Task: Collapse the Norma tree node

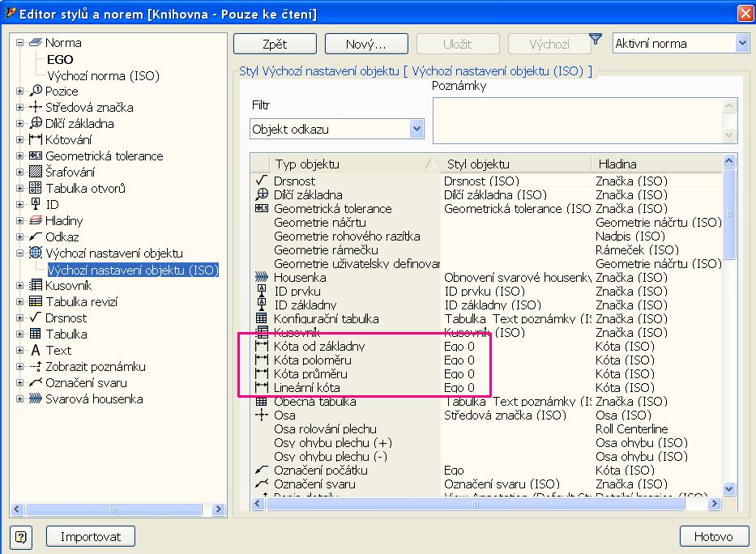Action: pyautogui.click(x=20, y=43)
